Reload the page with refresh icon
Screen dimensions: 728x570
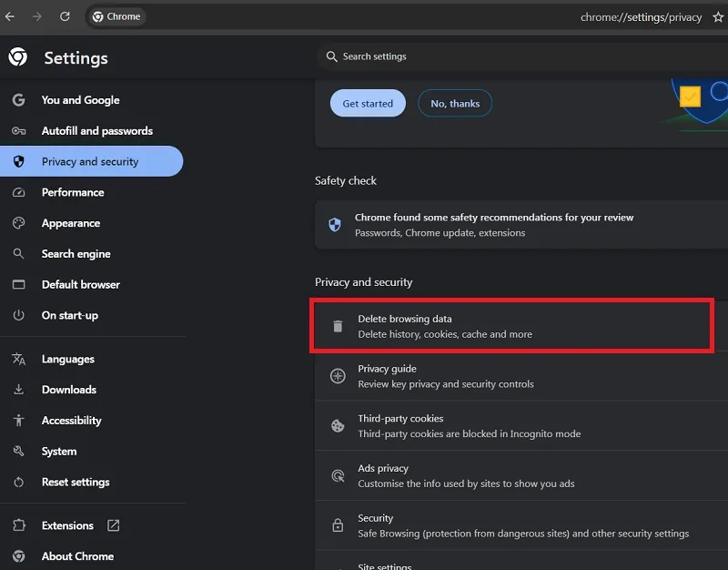tap(65, 16)
